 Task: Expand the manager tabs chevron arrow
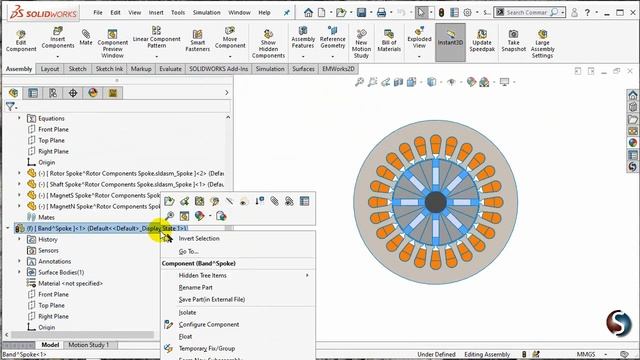(227, 93)
